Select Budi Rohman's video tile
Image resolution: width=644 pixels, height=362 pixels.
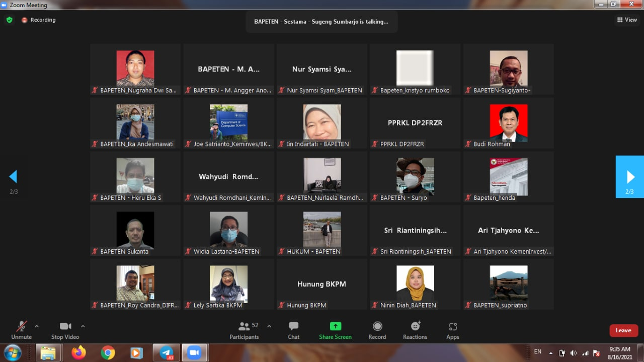point(508,123)
